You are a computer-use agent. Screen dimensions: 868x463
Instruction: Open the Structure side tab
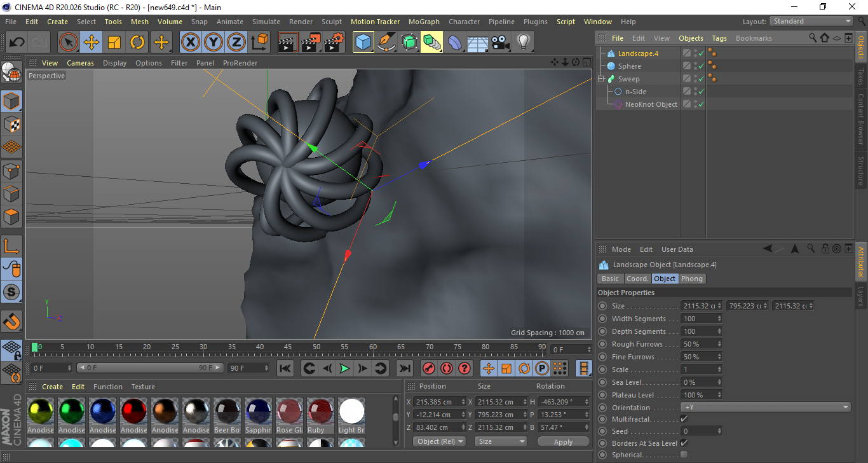(861, 170)
